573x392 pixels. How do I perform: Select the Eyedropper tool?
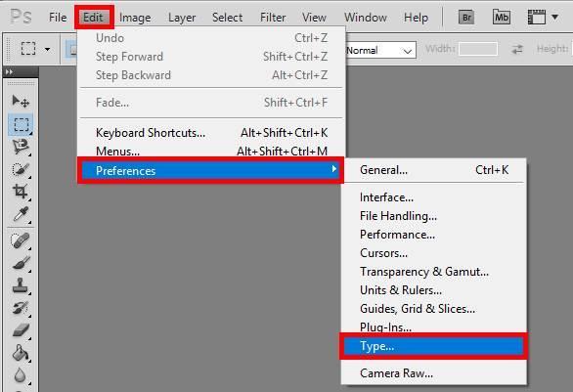(x=21, y=214)
